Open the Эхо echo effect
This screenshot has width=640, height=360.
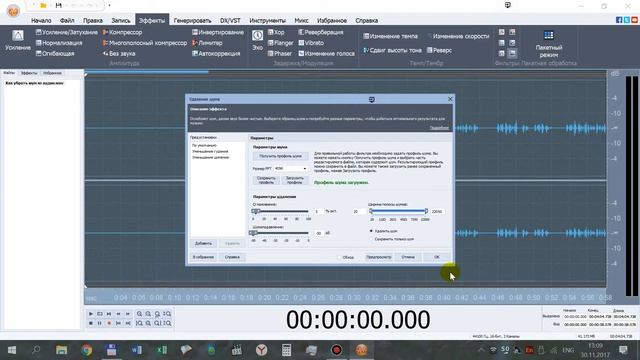pos(257,40)
